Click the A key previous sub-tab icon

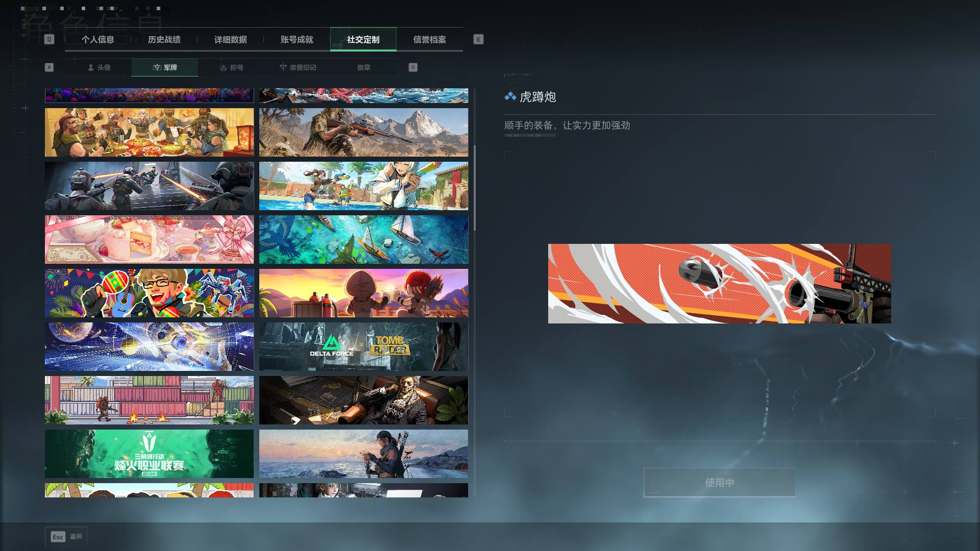[x=49, y=67]
